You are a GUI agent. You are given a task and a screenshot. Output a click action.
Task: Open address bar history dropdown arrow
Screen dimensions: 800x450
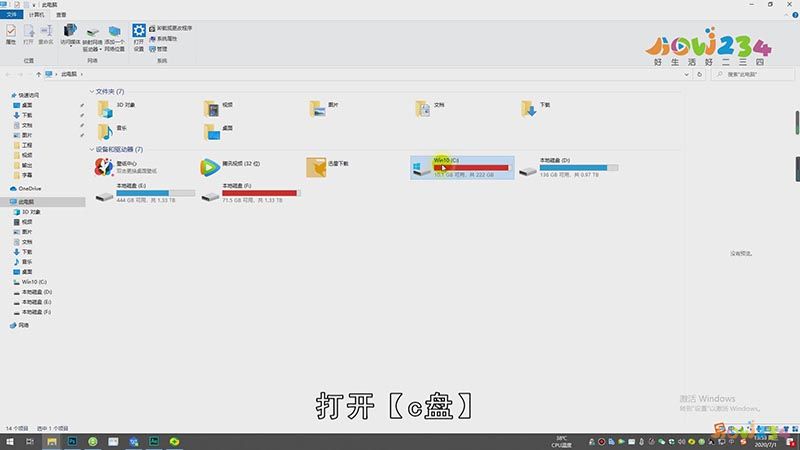point(686,74)
